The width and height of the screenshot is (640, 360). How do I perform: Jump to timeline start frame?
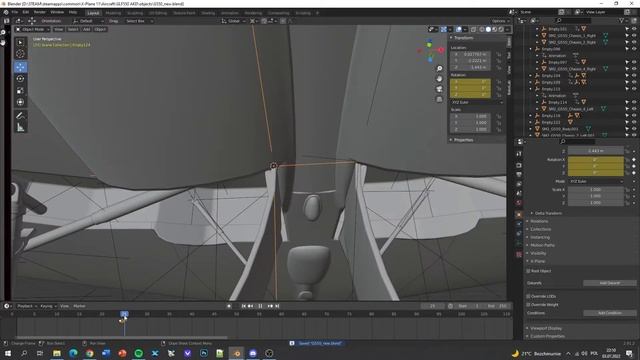[244, 306]
